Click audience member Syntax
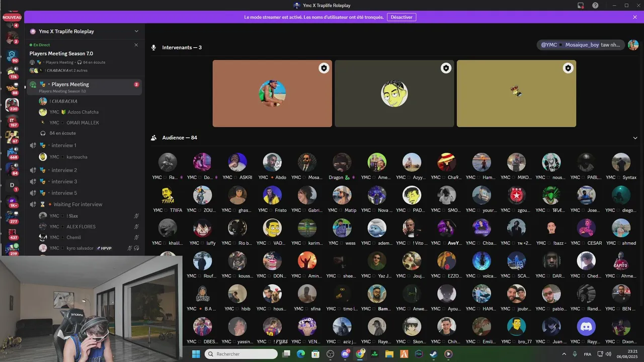This screenshot has height=362, width=644. coord(621,166)
